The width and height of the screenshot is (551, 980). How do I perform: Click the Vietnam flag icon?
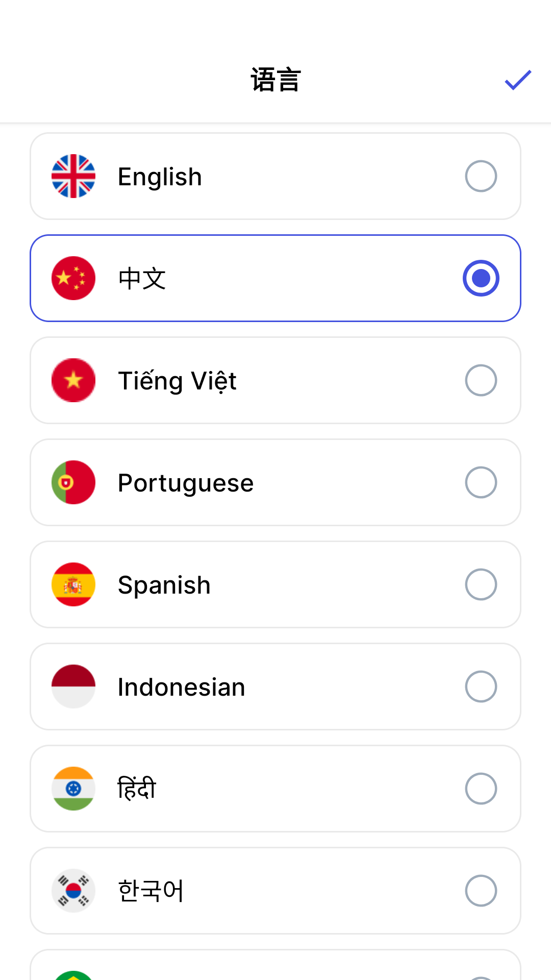(73, 380)
